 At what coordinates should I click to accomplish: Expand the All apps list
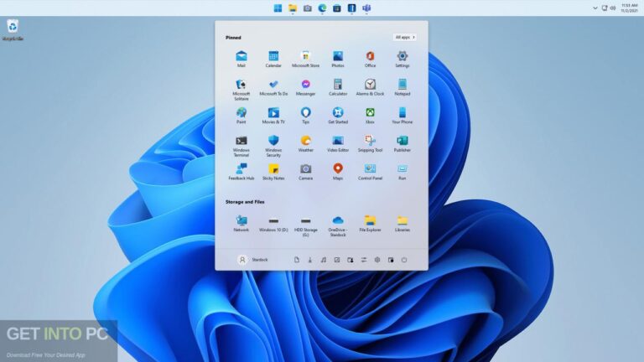click(x=404, y=38)
